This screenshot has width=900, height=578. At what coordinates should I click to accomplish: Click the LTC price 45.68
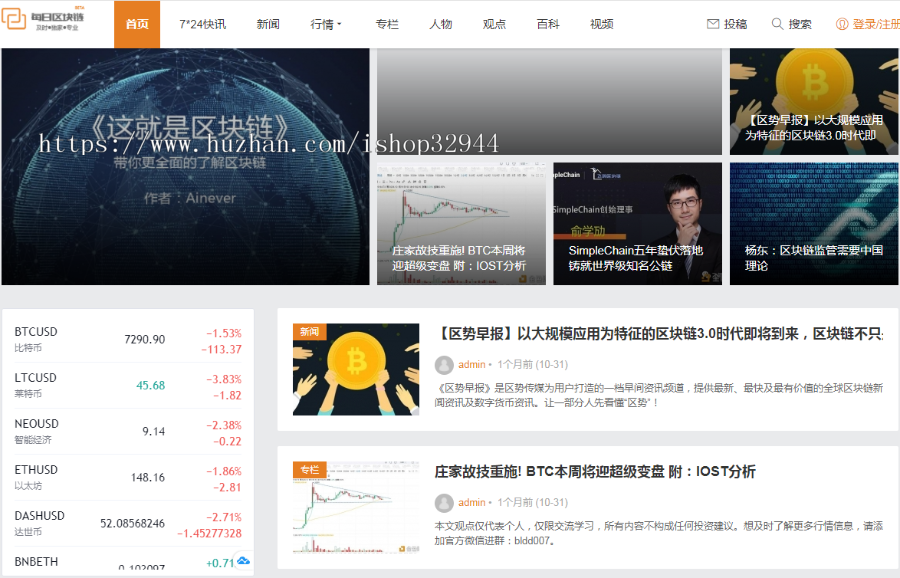click(150, 385)
